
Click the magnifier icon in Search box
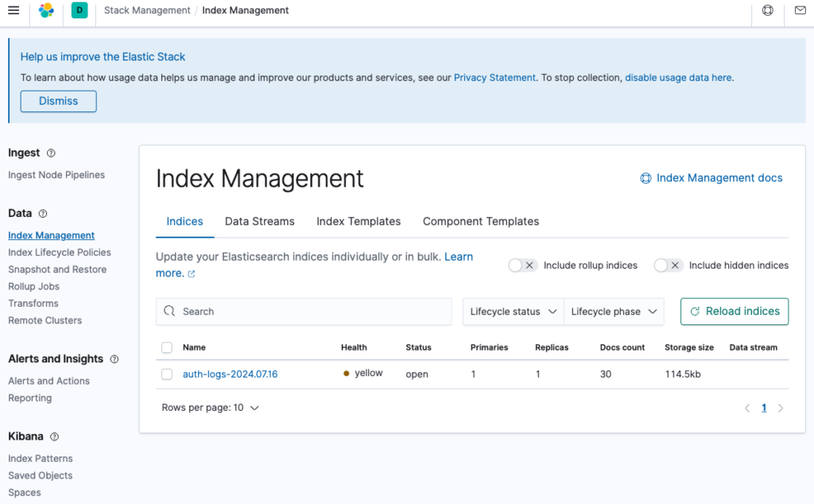169,311
